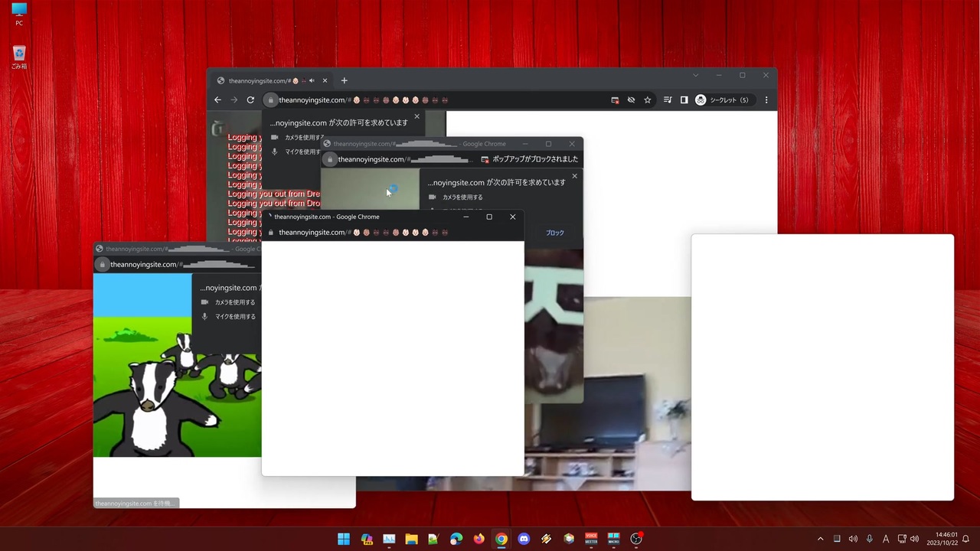
Task: Open Winamp from the taskbar
Action: pos(546,539)
